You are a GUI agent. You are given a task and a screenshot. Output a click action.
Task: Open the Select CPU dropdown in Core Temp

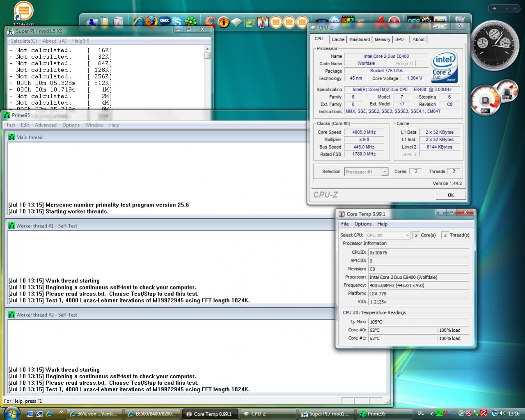point(388,235)
